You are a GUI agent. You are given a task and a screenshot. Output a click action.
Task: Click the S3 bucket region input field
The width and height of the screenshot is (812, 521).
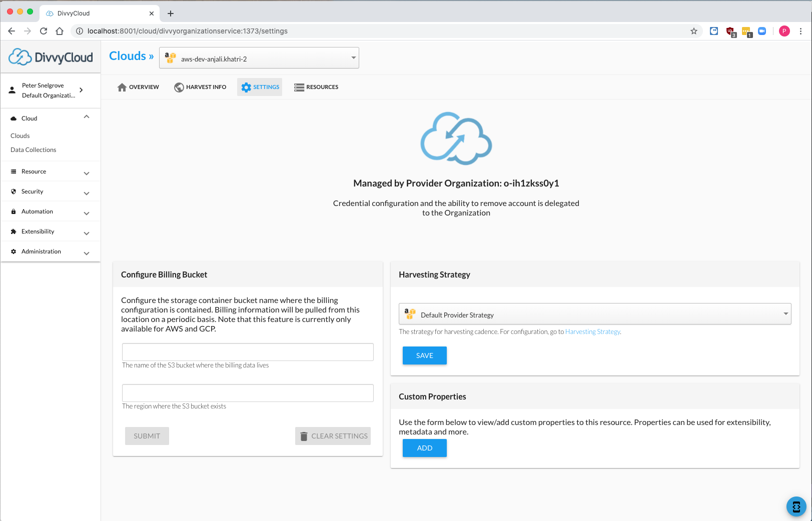(248, 393)
